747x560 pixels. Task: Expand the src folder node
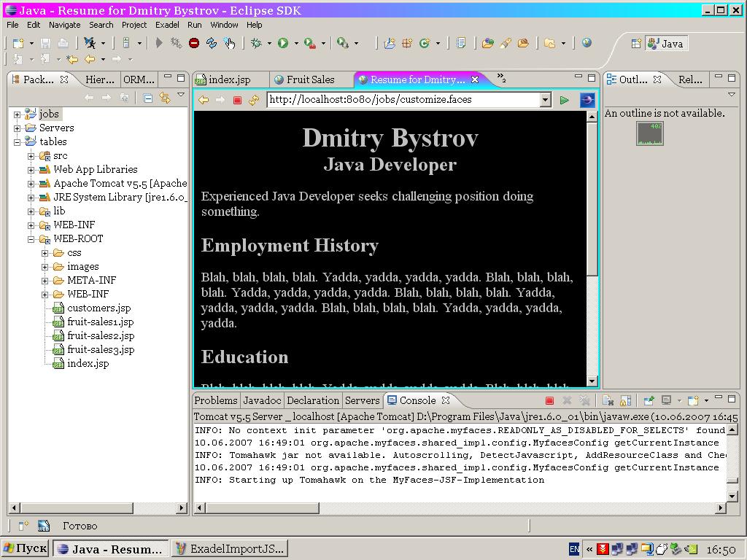click(x=31, y=156)
